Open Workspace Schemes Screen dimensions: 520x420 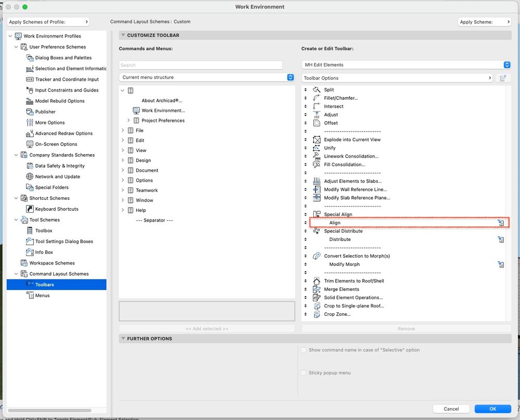(52, 263)
